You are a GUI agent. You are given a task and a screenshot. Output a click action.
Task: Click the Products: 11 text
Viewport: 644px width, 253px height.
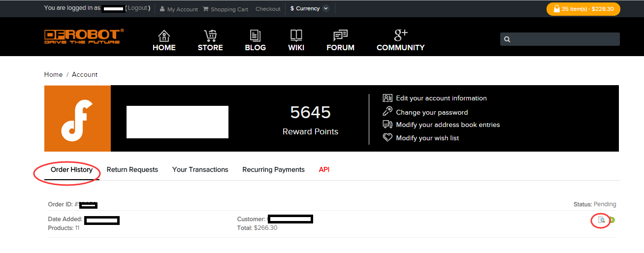(64, 228)
